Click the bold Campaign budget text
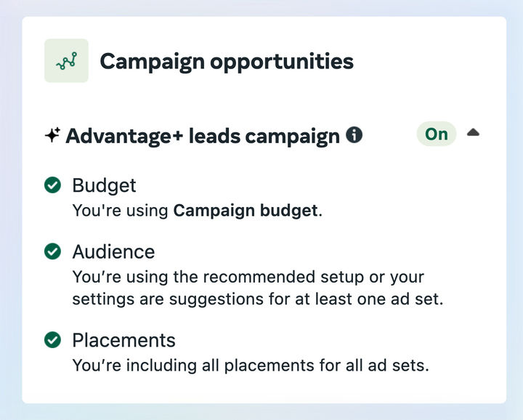 [245, 211]
